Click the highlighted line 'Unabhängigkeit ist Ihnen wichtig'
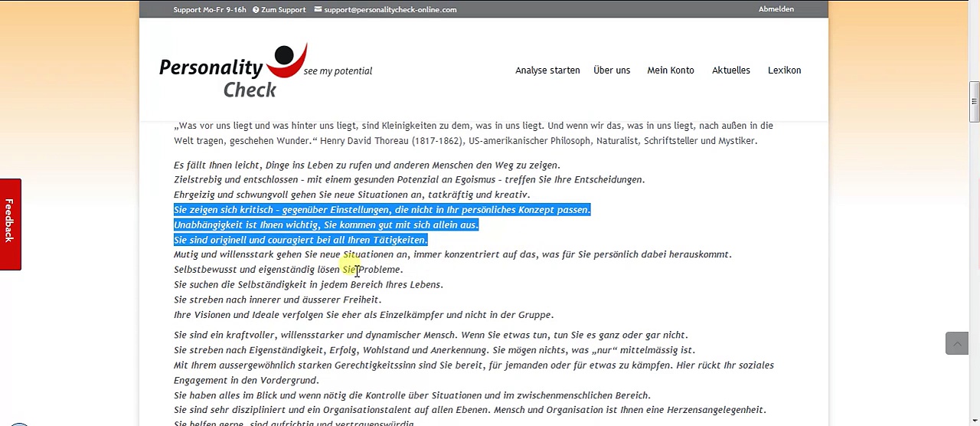 pyautogui.click(x=325, y=224)
